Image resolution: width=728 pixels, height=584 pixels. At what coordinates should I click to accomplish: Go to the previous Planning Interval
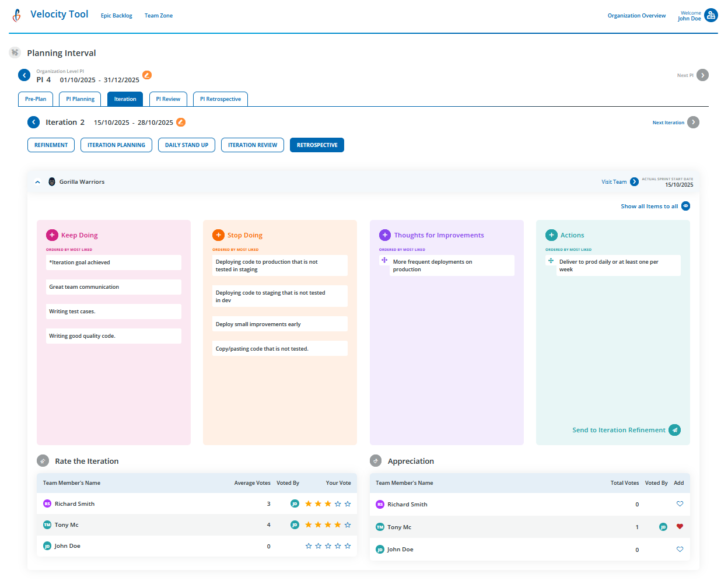[x=24, y=75]
